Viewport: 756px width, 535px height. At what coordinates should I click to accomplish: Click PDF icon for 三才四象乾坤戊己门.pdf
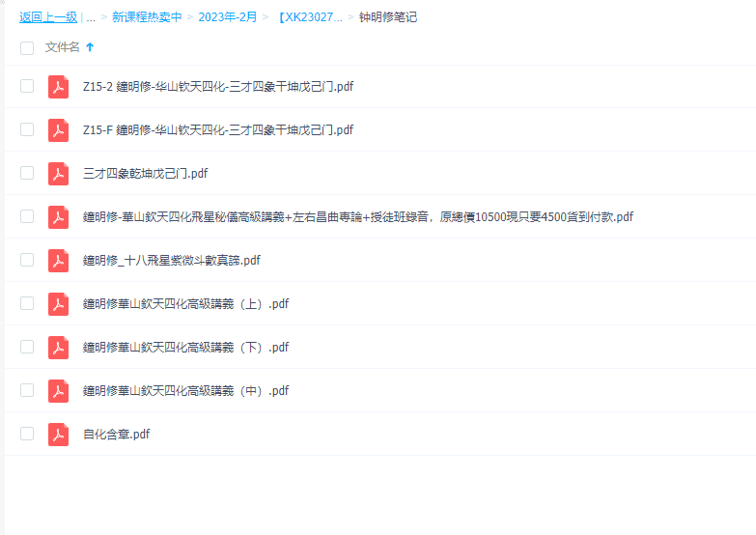coord(58,174)
